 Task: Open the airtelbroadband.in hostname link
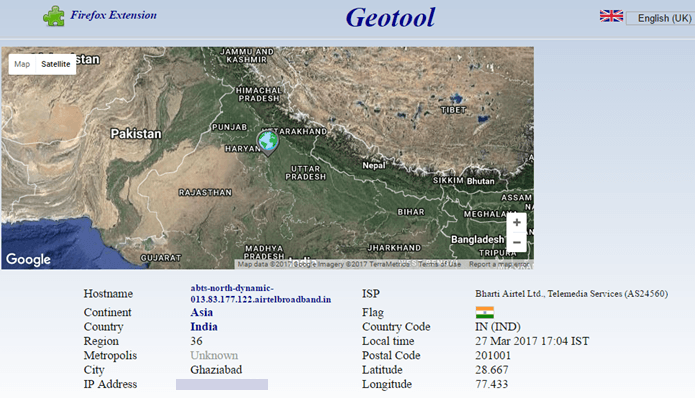click(261, 294)
